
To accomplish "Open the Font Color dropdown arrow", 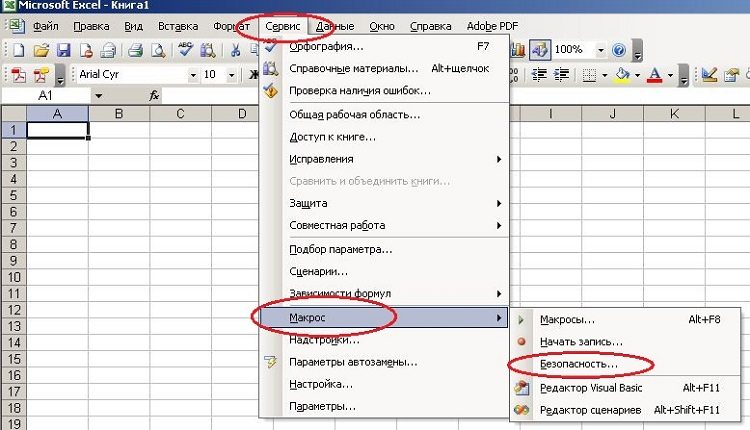I will pyautogui.click(x=670, y=75).
